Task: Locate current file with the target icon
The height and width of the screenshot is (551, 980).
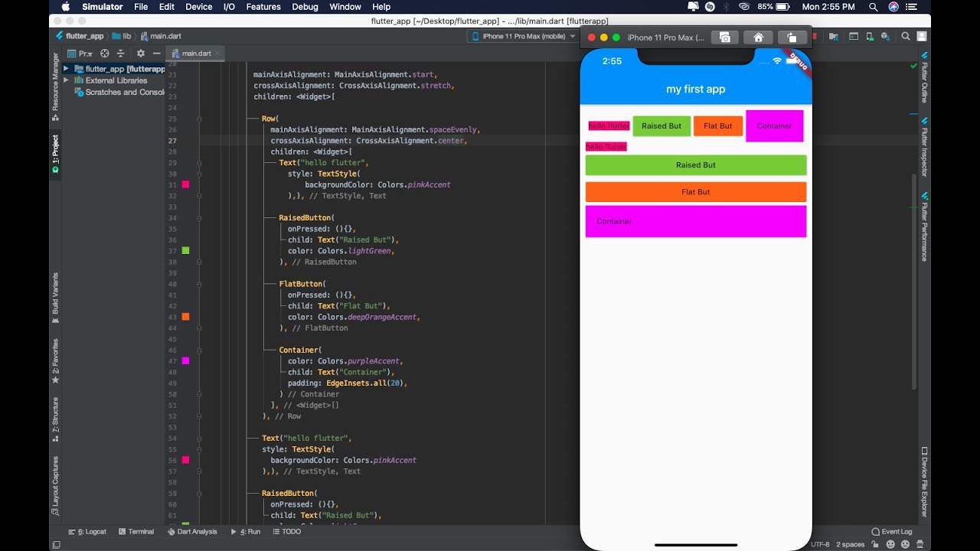Action: [x=105, y=54]
